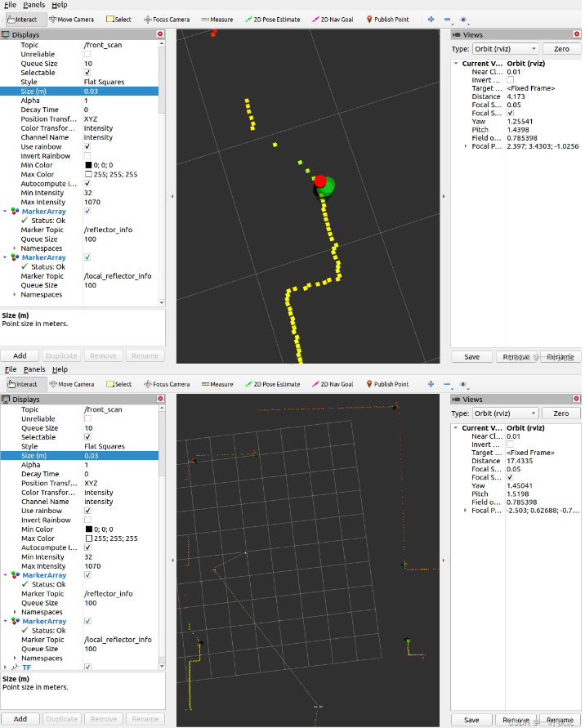Click Add button in bottom Displays panel

(20, 719)
